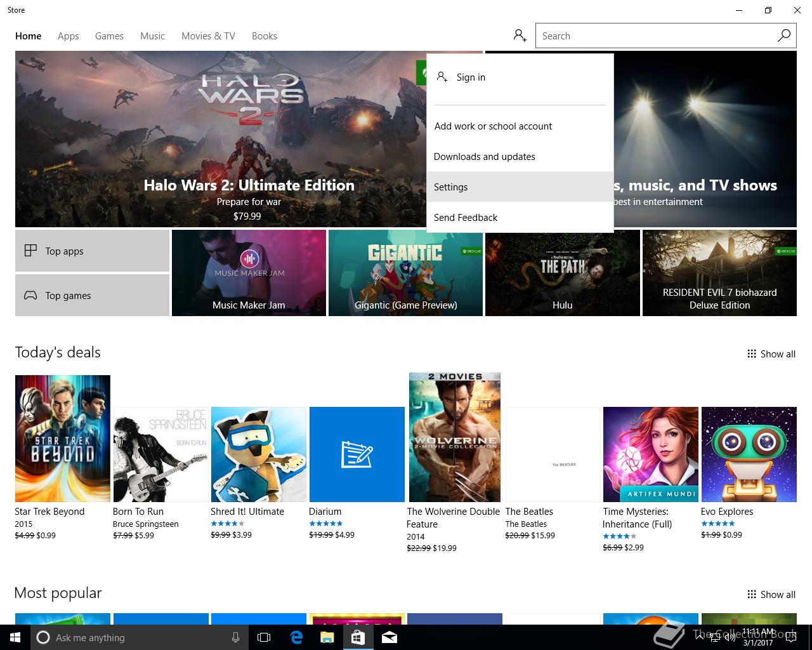Open The Beatles album cover
The width and height of the screenshot is (812, 650).
click(553, 454)
